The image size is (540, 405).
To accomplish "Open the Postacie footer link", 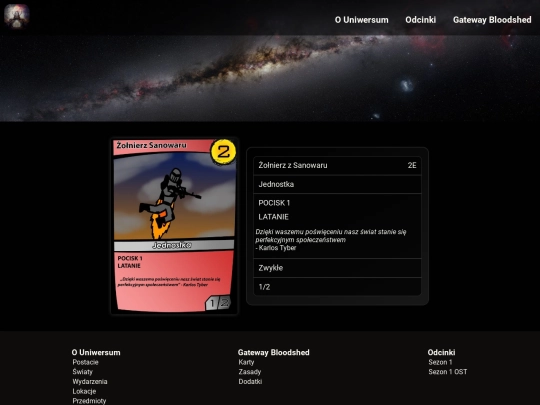I will point(85,362).
